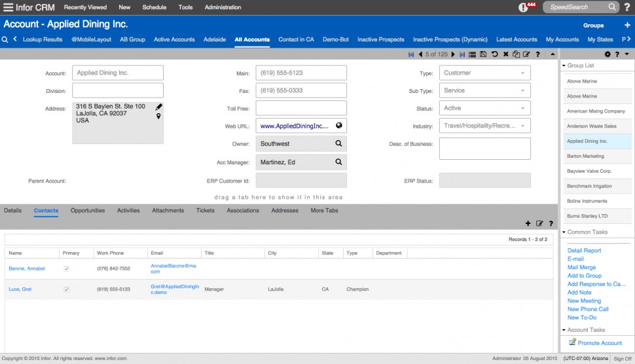Open the Detail Report link

(584, 251)
